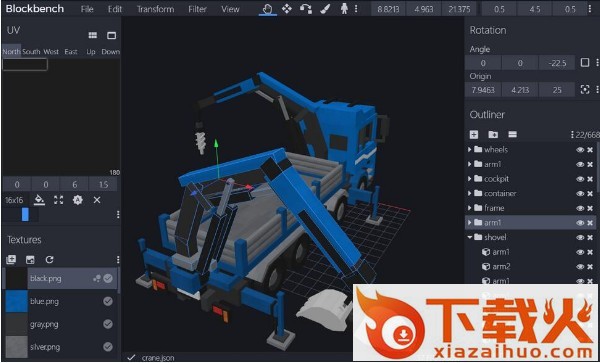
Task: Open the Filter menu
Action: click(x=197, y=9)
